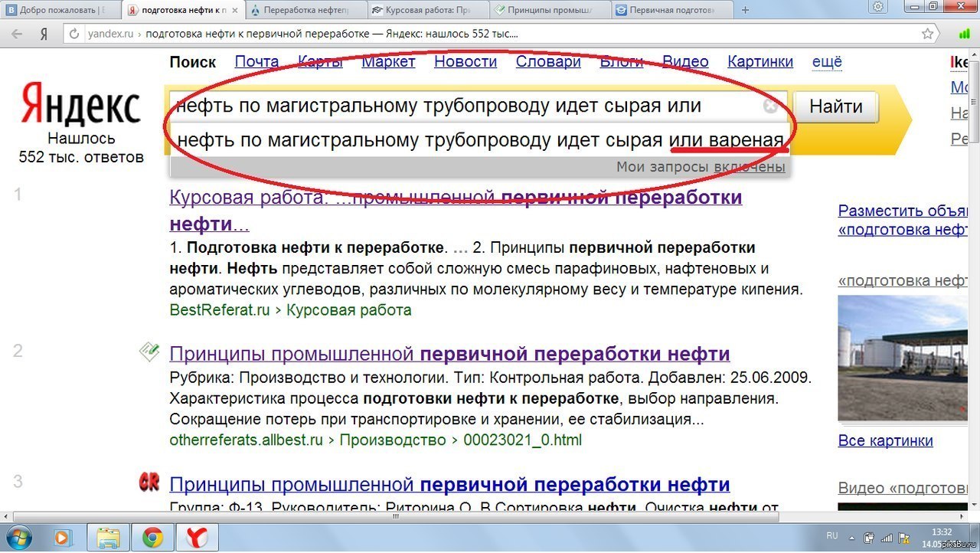
Task: Open new tab with plus button
Action: click(746, 11)
